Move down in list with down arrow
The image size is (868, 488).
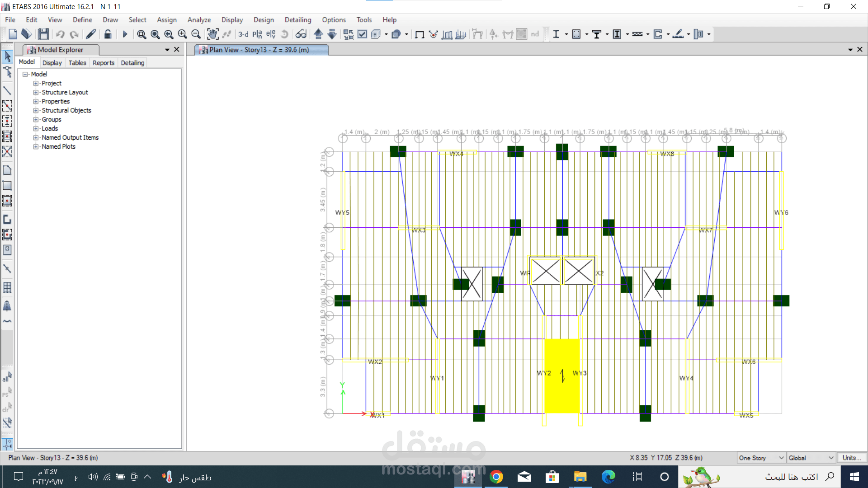[x=332, y=34]
